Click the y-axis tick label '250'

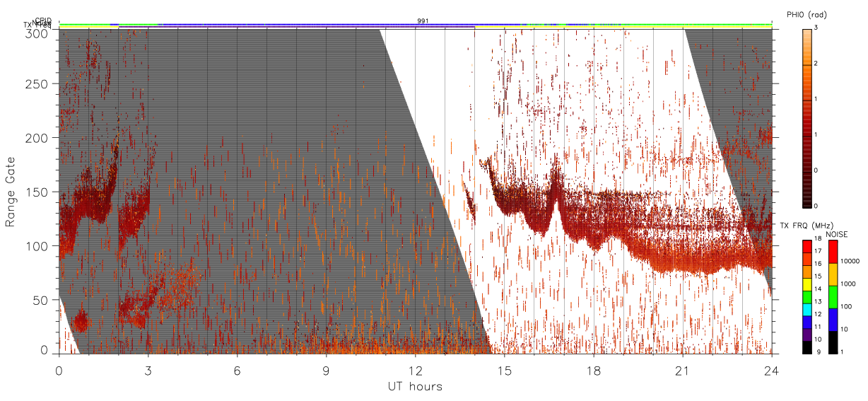point(38,84)
